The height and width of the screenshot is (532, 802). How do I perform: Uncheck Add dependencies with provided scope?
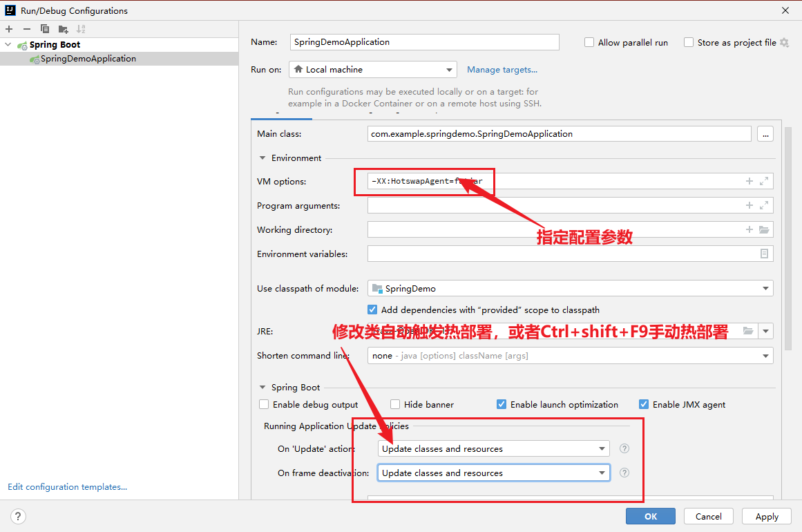click(x=372, y=310)
